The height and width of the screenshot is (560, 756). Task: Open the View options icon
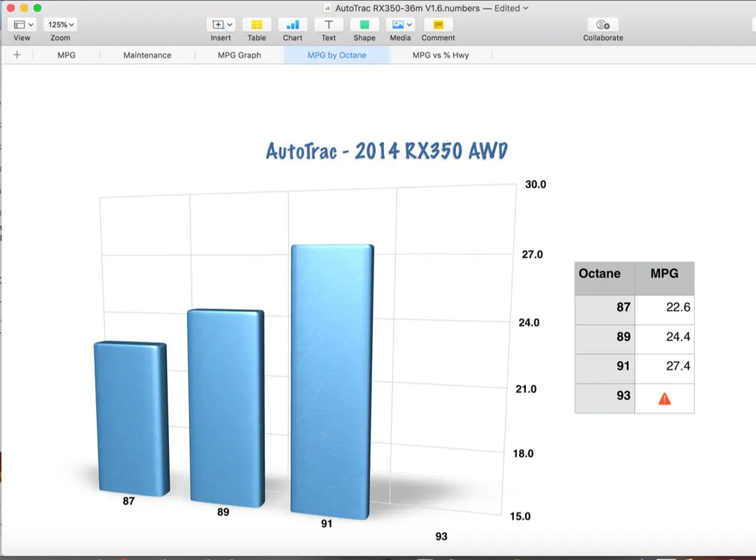[19, 24]
